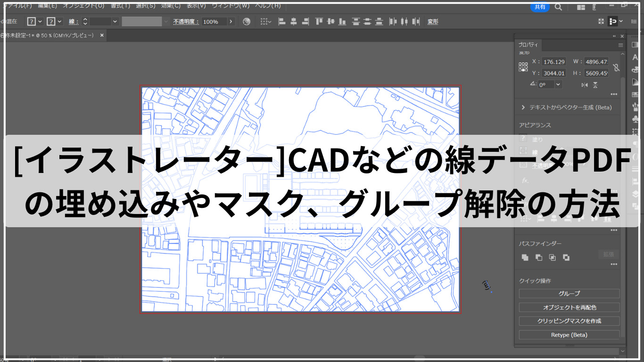644x362 pixels.
Task: Click the flip horizontal icon
Action: click(x=585, y=85)
